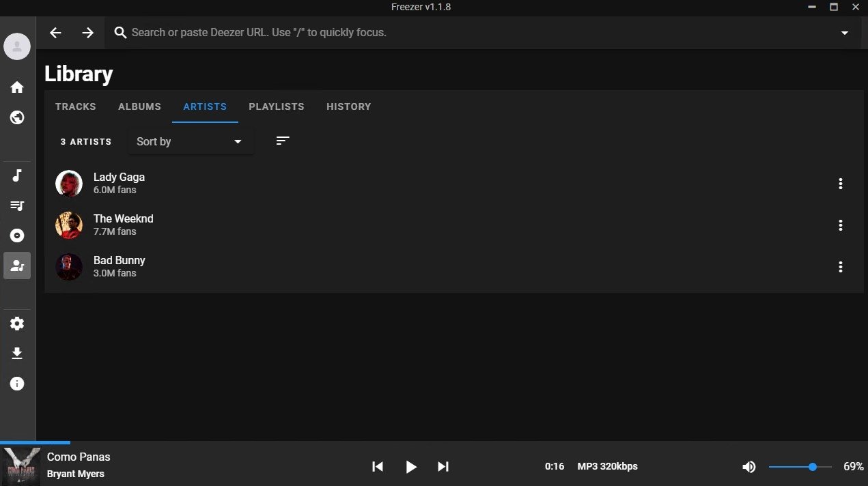The width and height of the screenshot is (868, 486).
Task: Click Como Panas album cover thumbnail
Action: (20, 466)
